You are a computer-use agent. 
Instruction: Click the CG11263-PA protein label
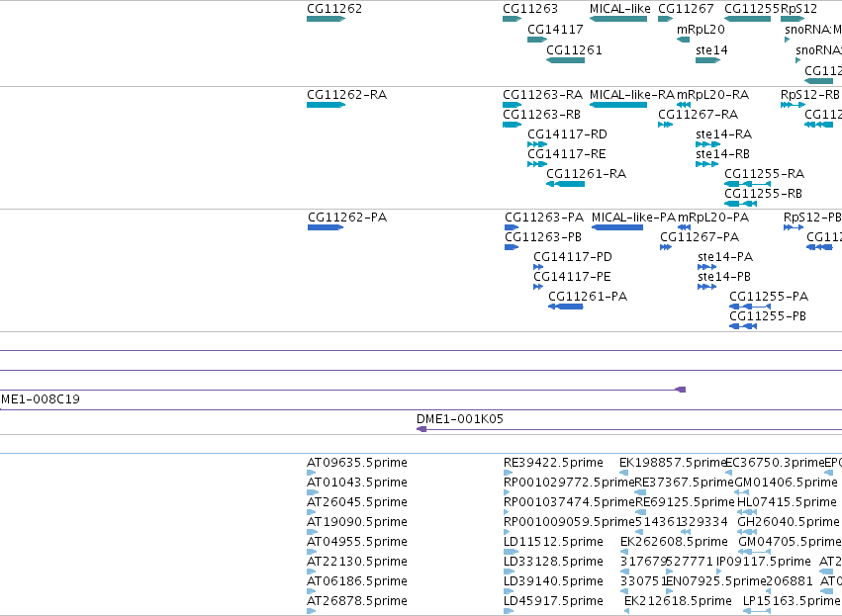544,218
